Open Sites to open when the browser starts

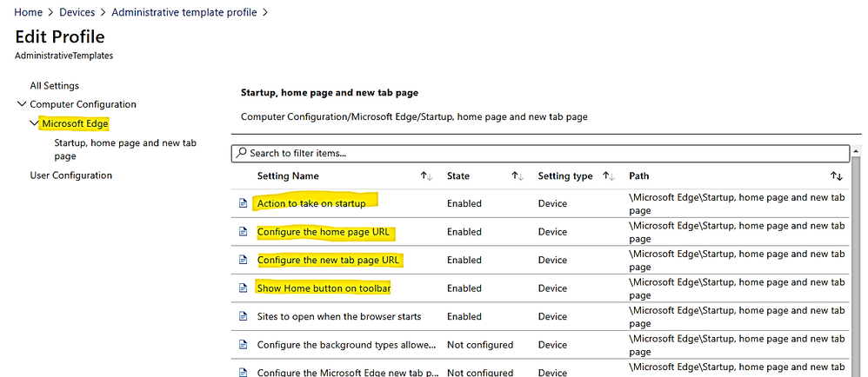pos(339,316)
